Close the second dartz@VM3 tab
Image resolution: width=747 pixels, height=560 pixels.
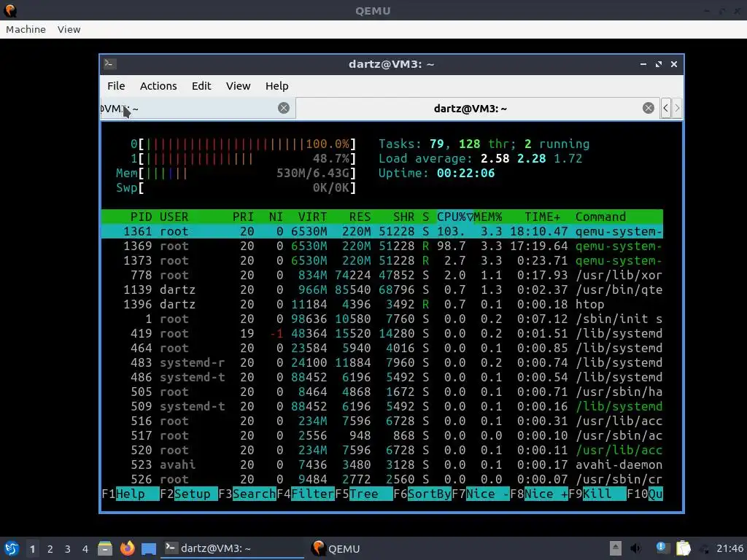pos(649,108)
